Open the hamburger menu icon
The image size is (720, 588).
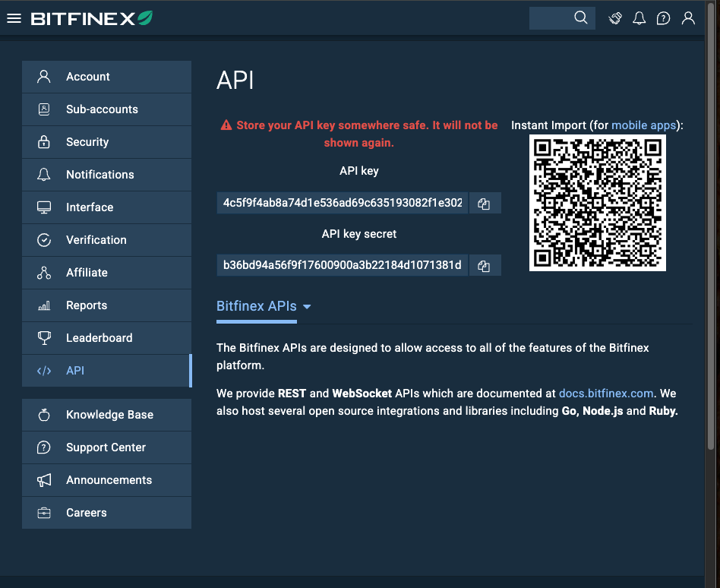pyautogui.click(x=14, y=18)
